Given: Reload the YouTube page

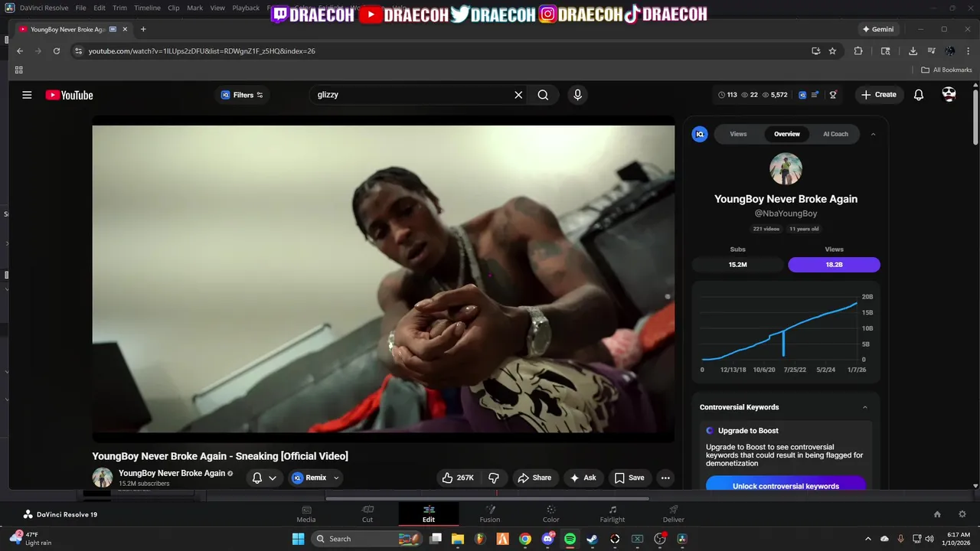Looking at the screenshot, I should (x=57, y=51).
